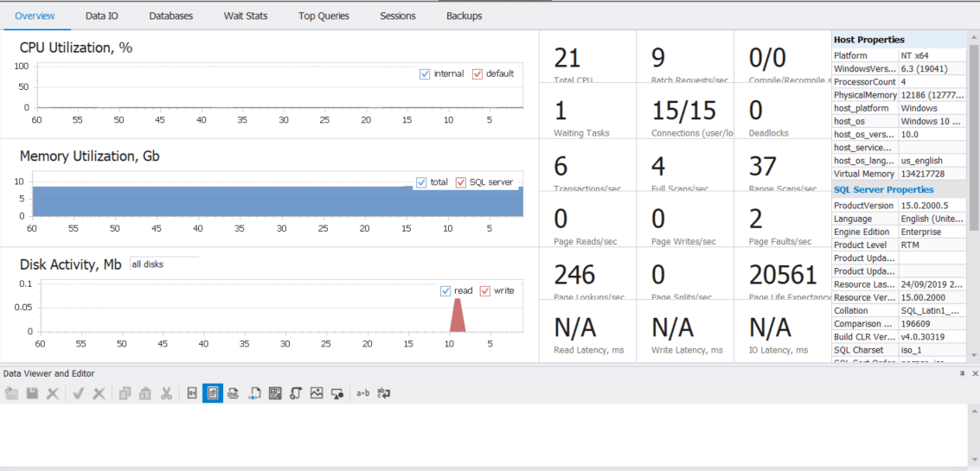This screenshot has width=980, height=471.
Task: Click the SQL Server Properties header
Action: pos(900,189)
